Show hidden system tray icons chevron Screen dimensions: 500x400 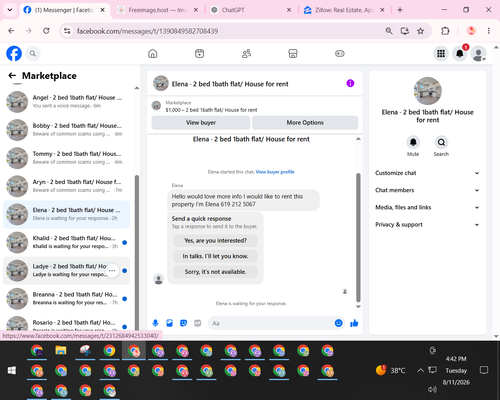point(421,370)
